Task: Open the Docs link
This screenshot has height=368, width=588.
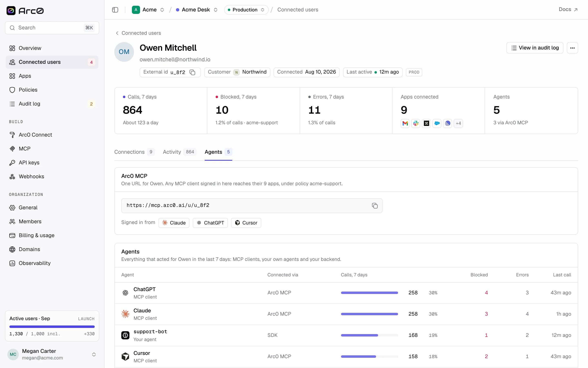Action: point(568,9)
